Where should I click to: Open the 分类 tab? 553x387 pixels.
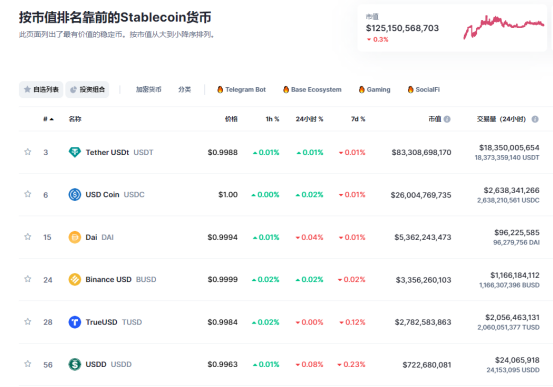point(184,89)
